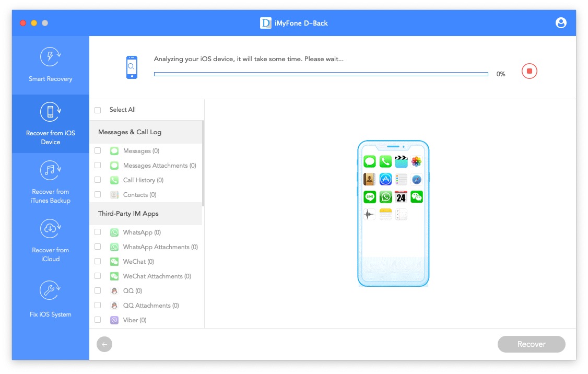Click the Safari compass icon on phone
This screenshot has height=374, width=588.
(416, 179)
